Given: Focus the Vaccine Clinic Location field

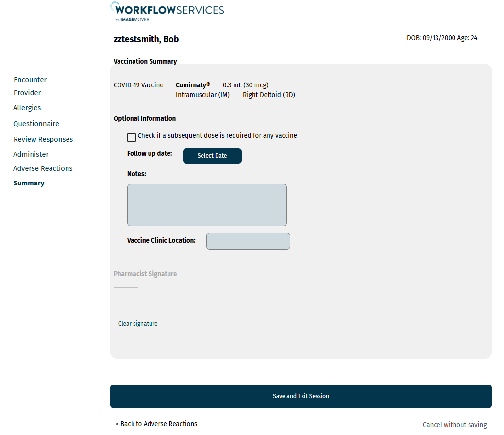Looking at the screenshot, I should pos(248,241).
